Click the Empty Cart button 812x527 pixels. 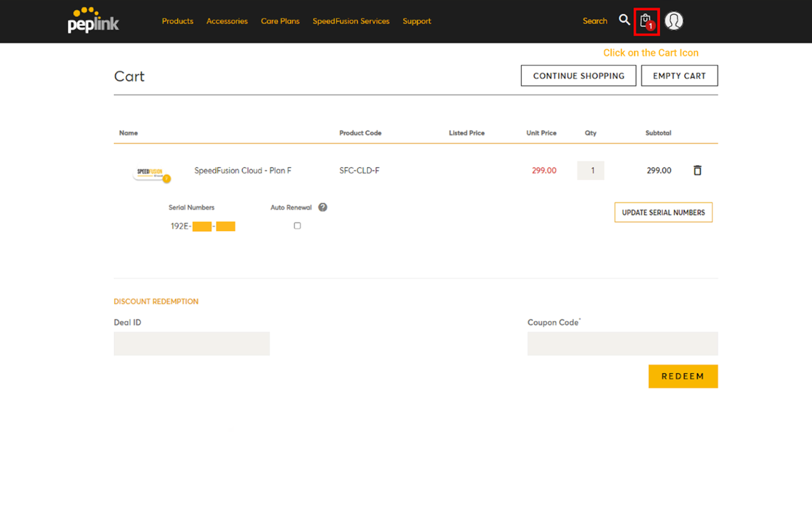tap(679, 76)
